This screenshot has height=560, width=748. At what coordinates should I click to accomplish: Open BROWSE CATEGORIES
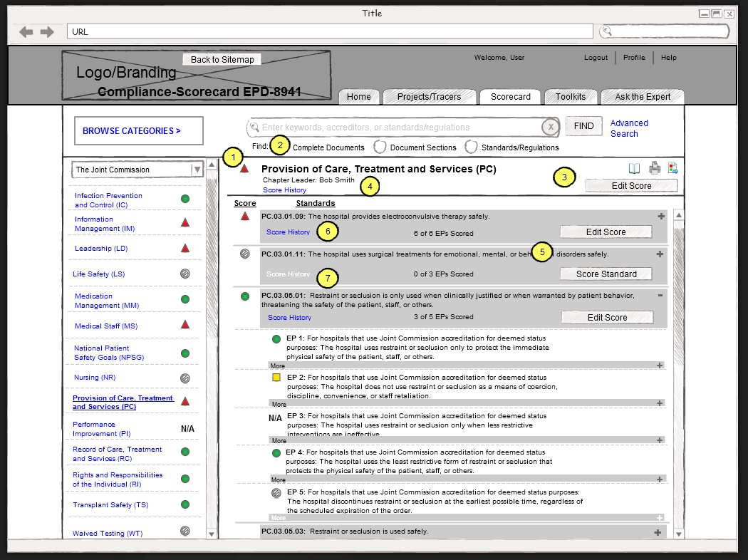[x=139, y=130]
